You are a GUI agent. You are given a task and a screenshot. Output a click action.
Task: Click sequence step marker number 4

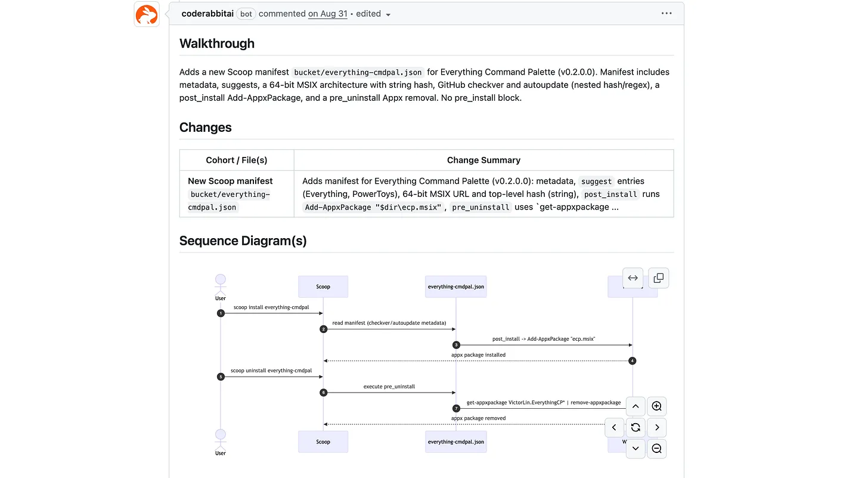(633, 360)
